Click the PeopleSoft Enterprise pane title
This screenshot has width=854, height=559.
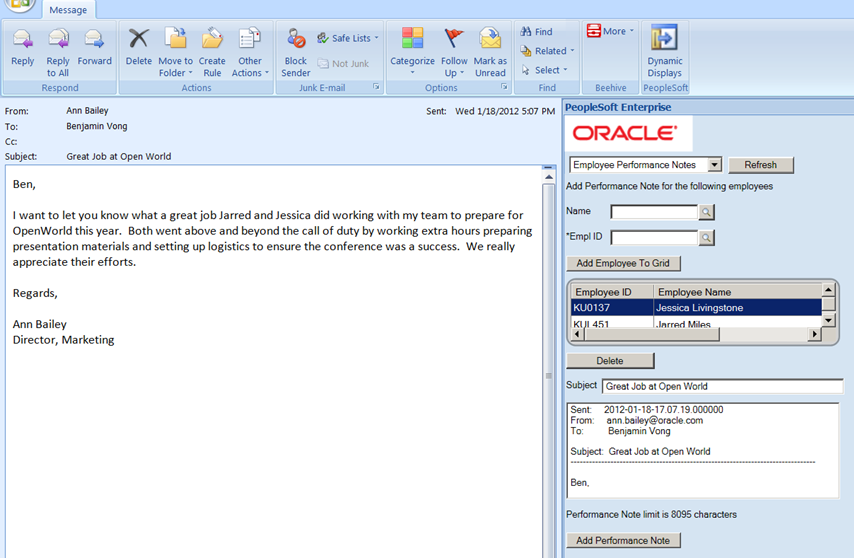pyautogui.click(x=618, y=107)
